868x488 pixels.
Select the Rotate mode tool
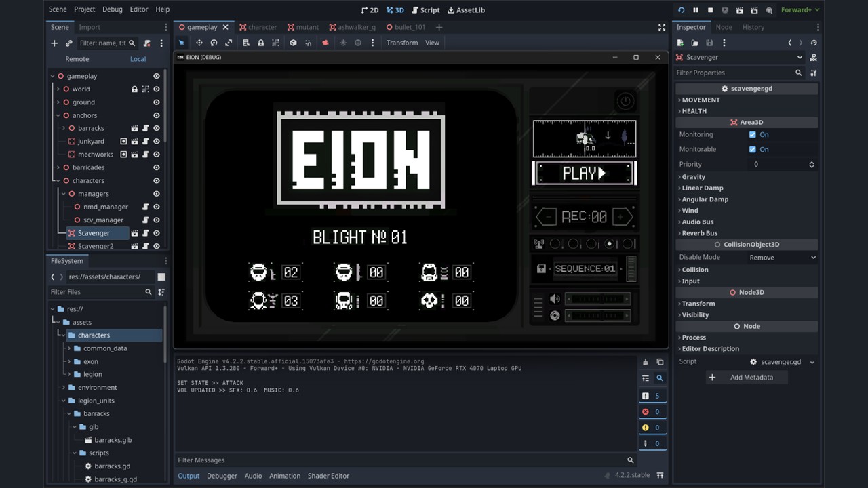(x=214, y=42)
